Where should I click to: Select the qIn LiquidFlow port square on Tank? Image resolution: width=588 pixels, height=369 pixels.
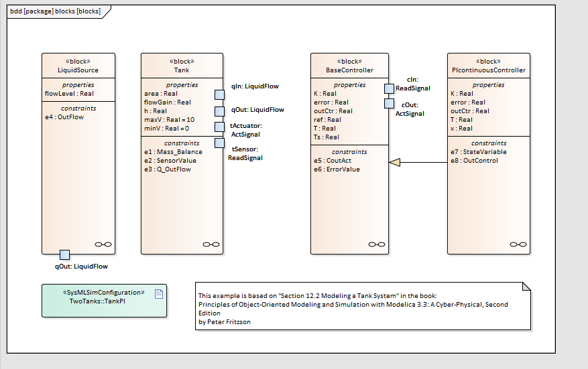coord(219,95)
